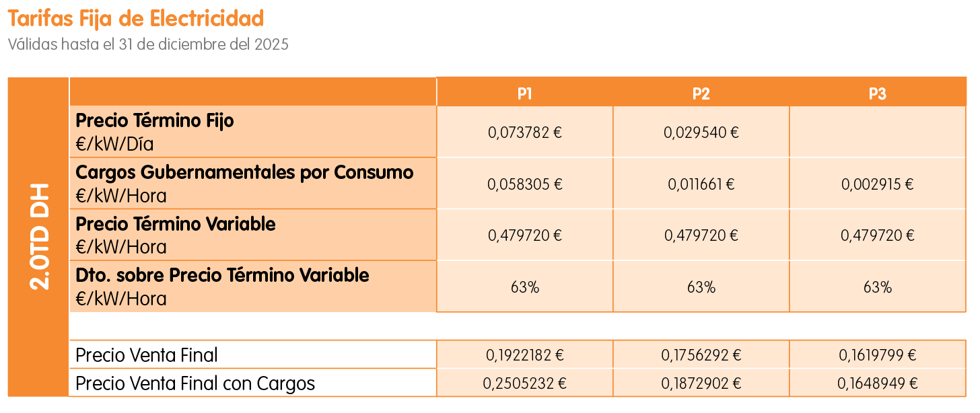Click the P3 final price with charges 0,1648949 €
Viewport: 980px width, 413px height.
point(877,384)
